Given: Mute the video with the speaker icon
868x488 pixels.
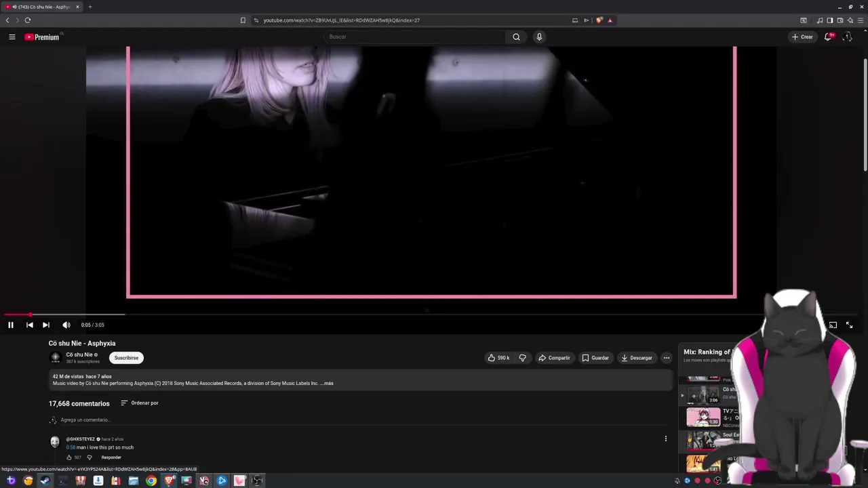Looking at the screenshot, I should tap(66, 325).
